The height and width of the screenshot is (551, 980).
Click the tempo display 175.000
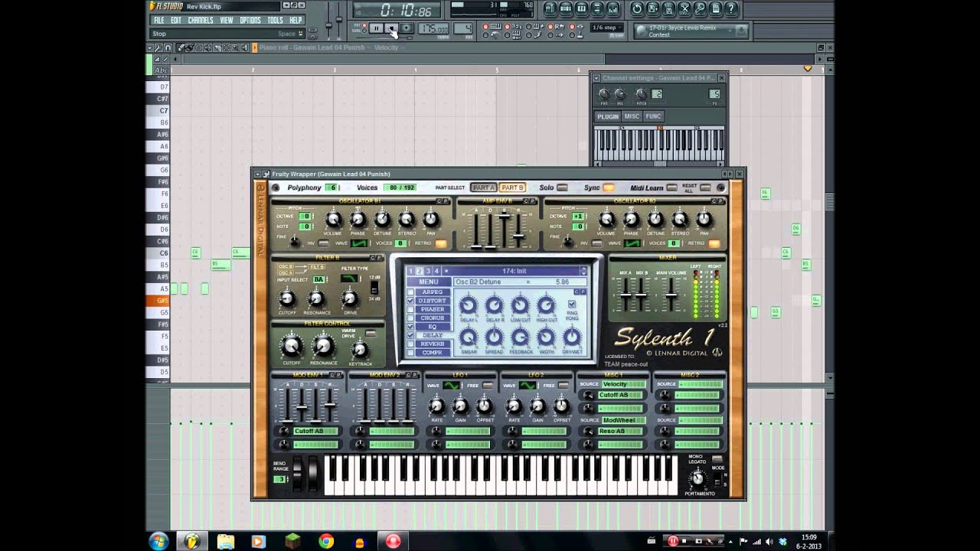click(434, 29)
